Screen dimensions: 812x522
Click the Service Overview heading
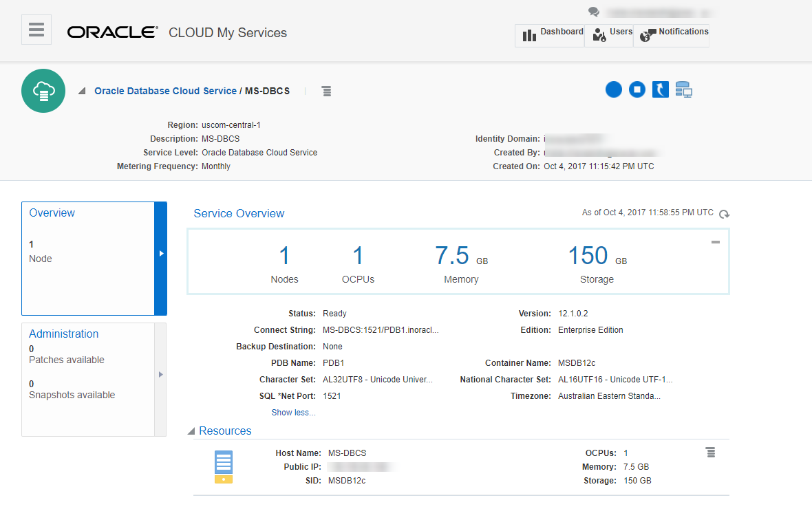point(239,214)
